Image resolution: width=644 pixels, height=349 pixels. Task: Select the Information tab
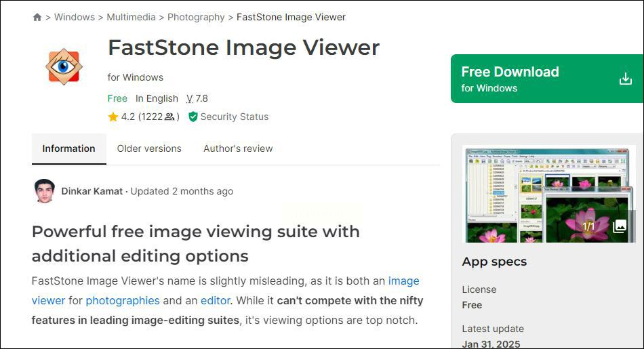point(68,148)
